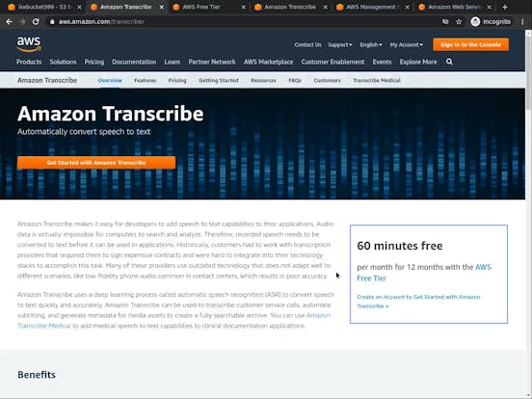
Task: Click the Contact Us link
Action: pyautogui.click(x=307, y=44)
